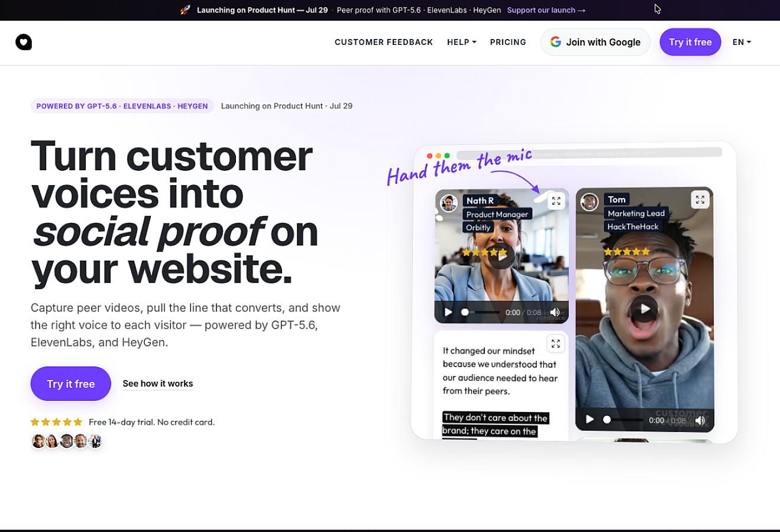
Task: Click play in Tom's video control bar
Action: [590, 420]
